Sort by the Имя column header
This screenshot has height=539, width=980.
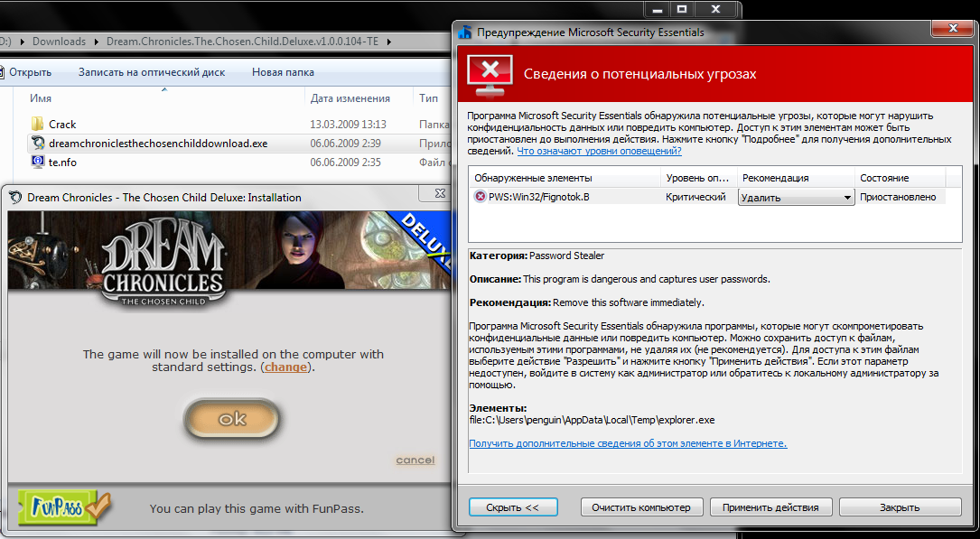(41, 98)
